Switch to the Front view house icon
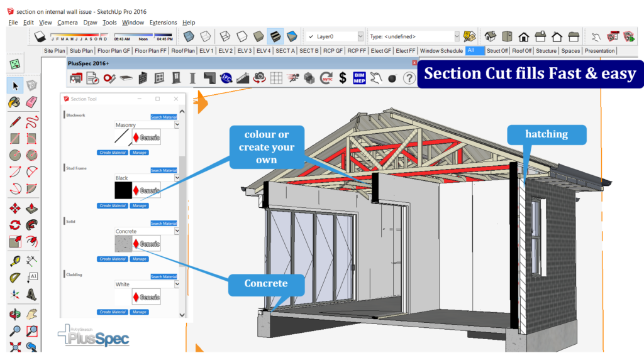This screenshot has height=358, width=644. pyautogui.click(x=524, y=36)
